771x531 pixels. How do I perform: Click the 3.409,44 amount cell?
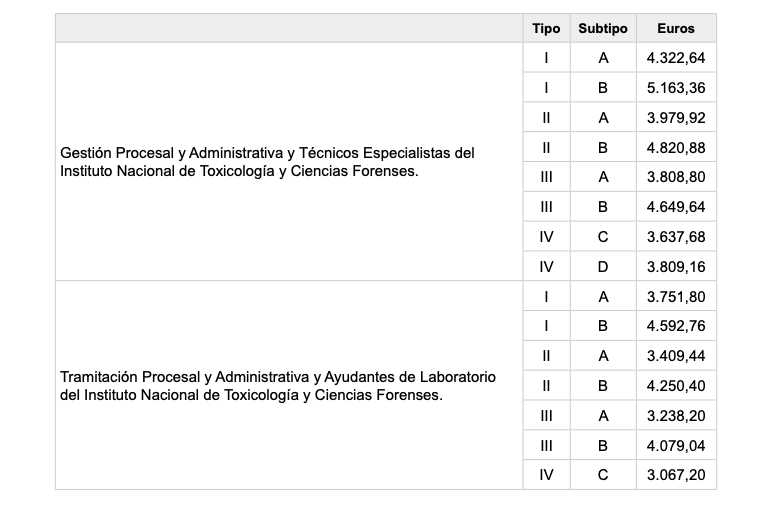click(x=676, y=356)
